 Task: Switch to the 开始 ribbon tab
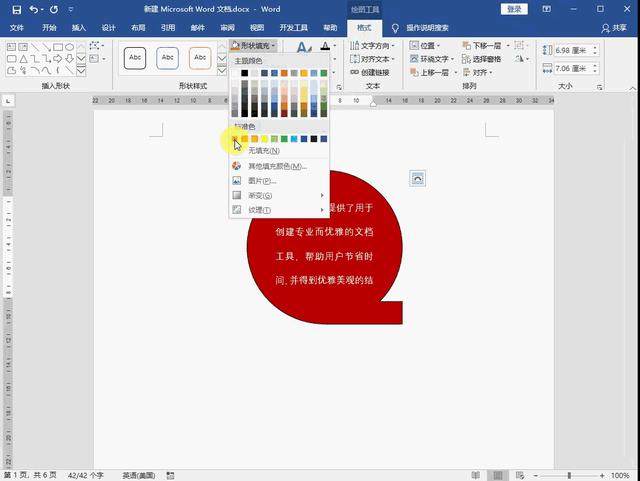49,28
